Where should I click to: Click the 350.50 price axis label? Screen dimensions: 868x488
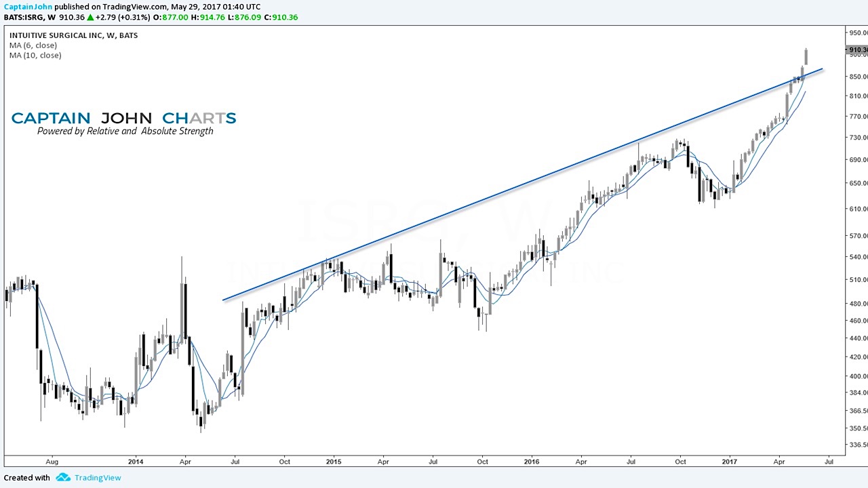click(x=858, y=428)
